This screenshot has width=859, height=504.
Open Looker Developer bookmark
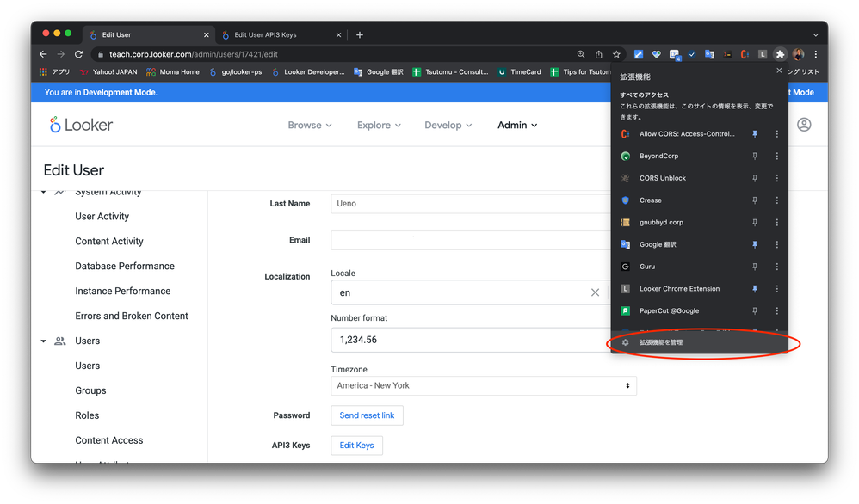pyautogui.click(x=308, y=71)
